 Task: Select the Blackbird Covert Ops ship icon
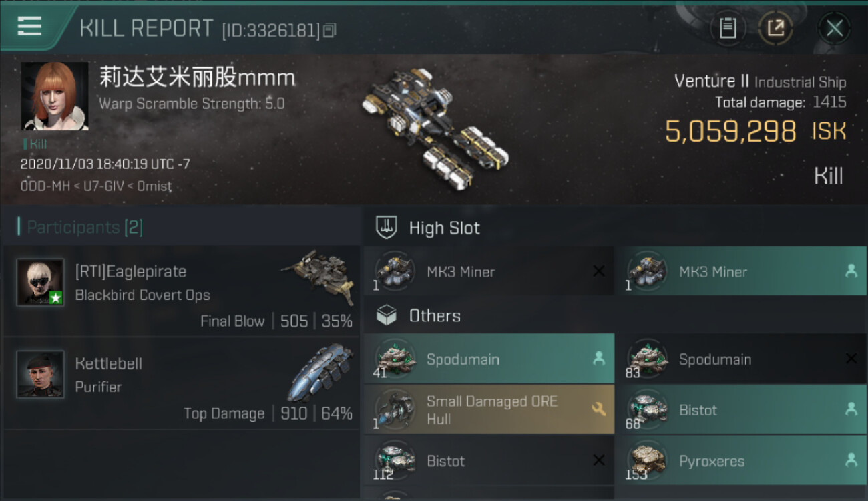pyautogui.click(x=318, y=276)
